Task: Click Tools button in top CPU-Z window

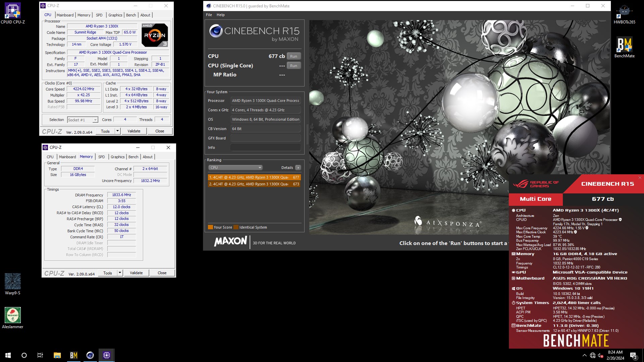Action: 105,131
